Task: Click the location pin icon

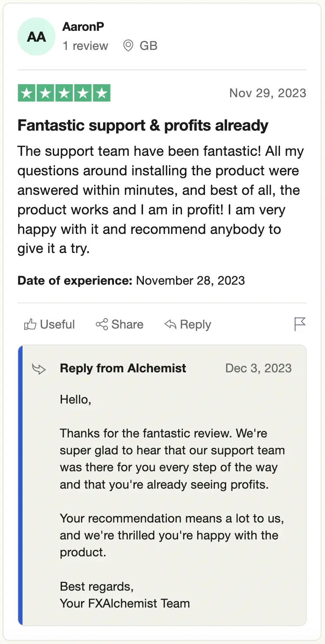Action: tap(128, 46)
